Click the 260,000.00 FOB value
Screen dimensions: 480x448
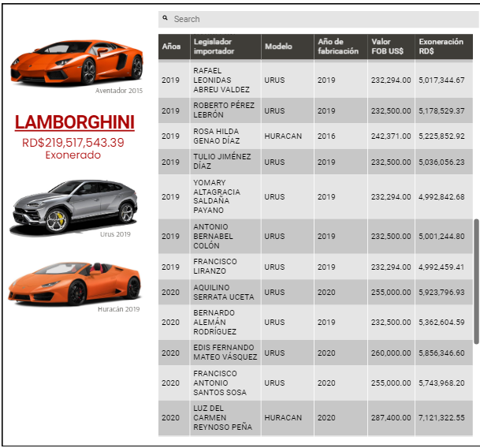[391, 353]
